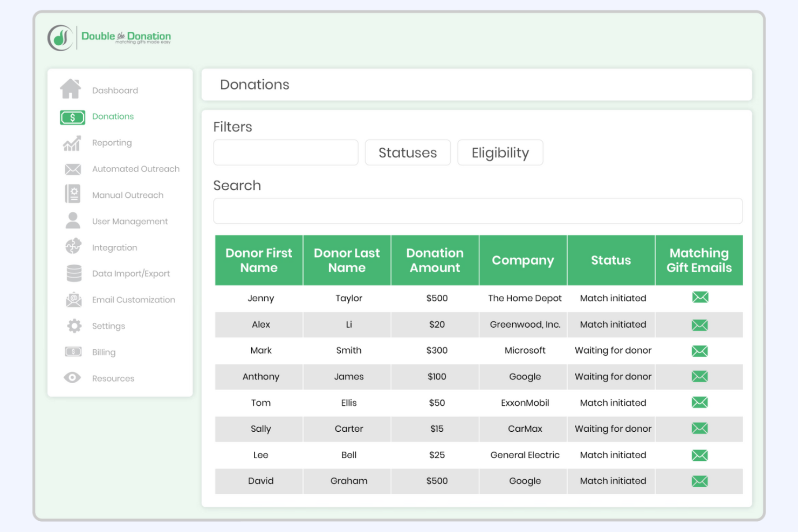Open matching gift email for Lee Bell
Screen dimensions: 798x532
pyautogui.click(x=700, y=455)
